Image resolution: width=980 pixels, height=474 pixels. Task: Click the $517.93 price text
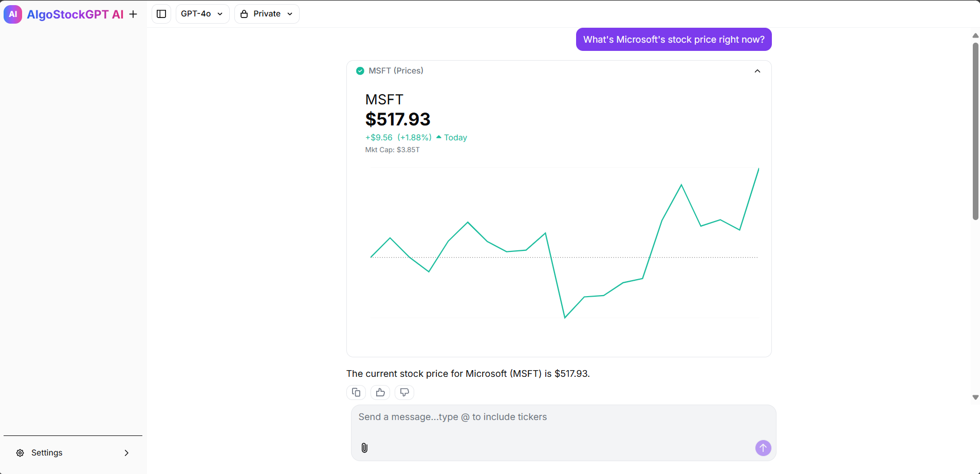tap(398, 119)
